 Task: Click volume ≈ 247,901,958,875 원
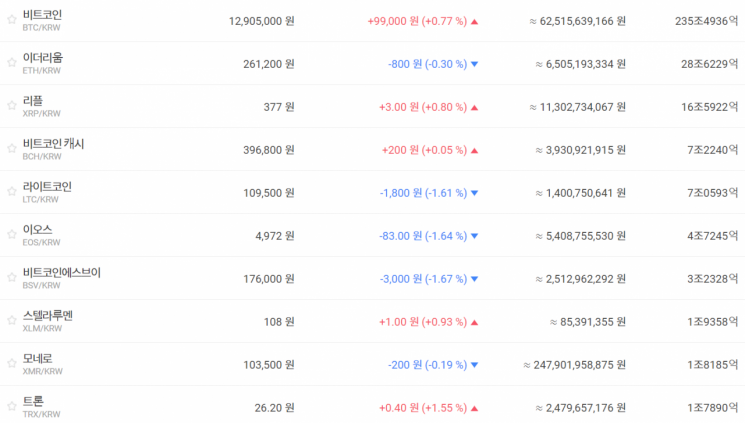(x=574, y=365)
